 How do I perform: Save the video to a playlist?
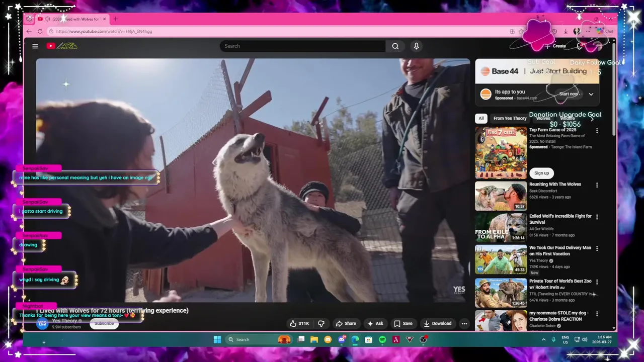403,324
